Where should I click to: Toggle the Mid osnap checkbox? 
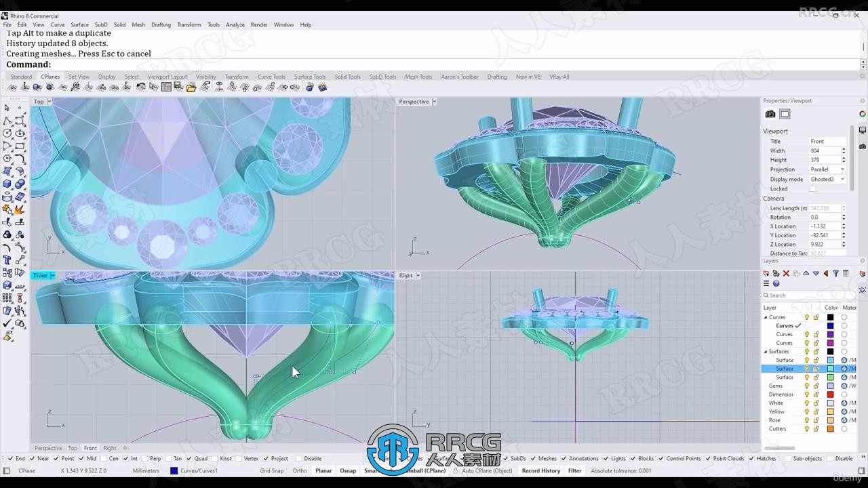pos(81,458)
